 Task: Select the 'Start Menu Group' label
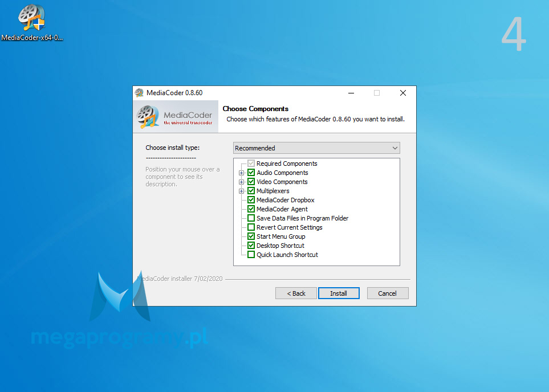pos(281,236)
